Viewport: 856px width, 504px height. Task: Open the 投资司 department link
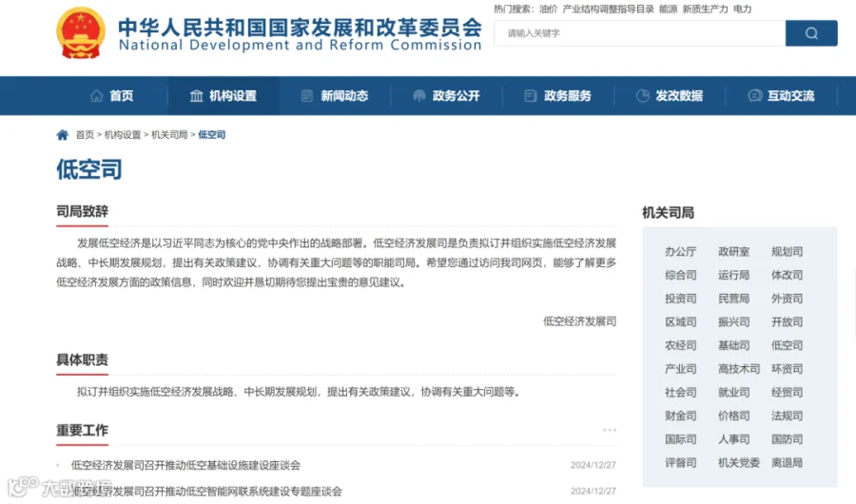click(681, 299)
